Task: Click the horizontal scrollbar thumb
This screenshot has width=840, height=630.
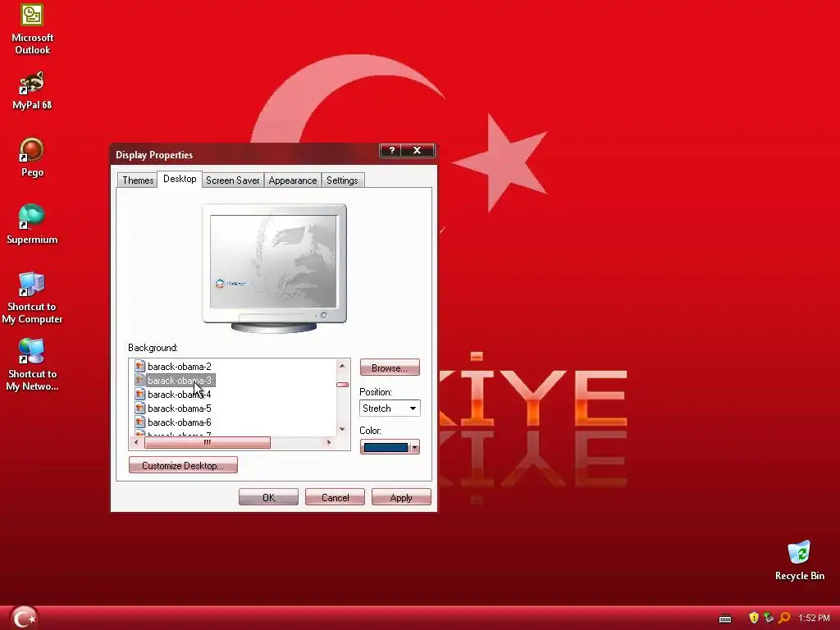Action: pos(208,442)
